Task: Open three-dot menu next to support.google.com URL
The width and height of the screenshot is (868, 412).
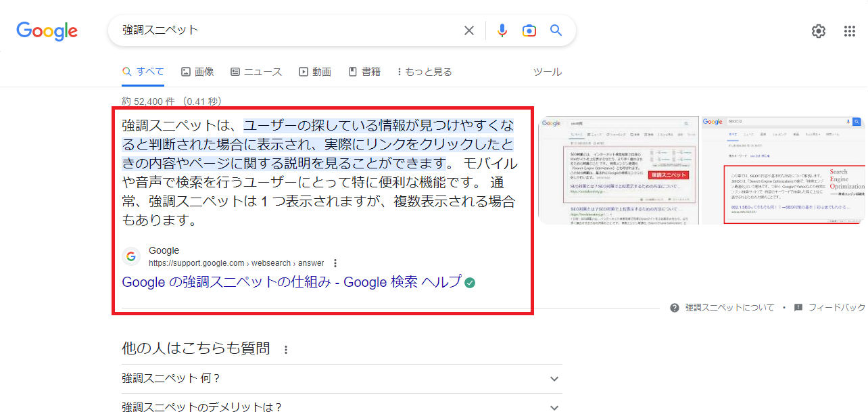Action: 335,263
